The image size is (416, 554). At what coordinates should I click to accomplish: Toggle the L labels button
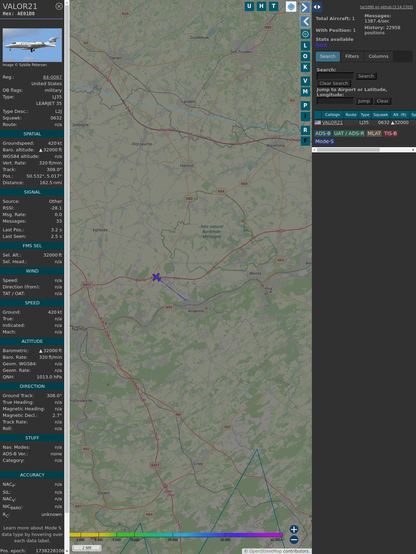tap(305, 46)
